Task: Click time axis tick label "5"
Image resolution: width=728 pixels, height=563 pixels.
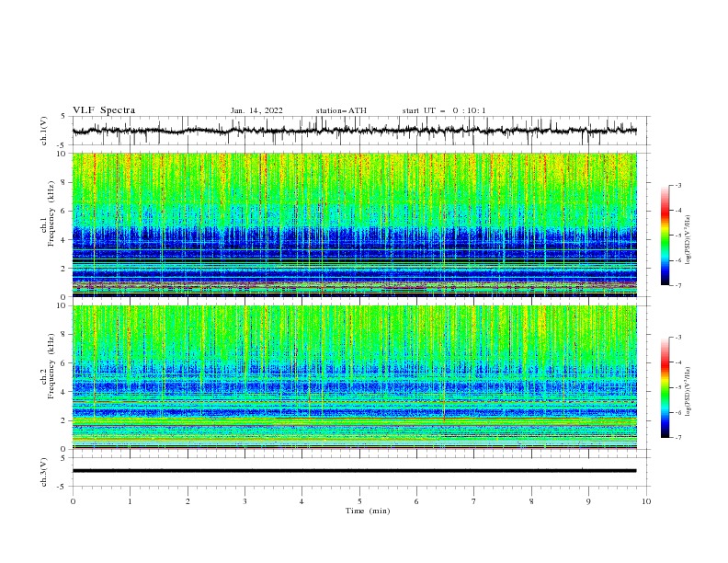Action: pos(359,501)
